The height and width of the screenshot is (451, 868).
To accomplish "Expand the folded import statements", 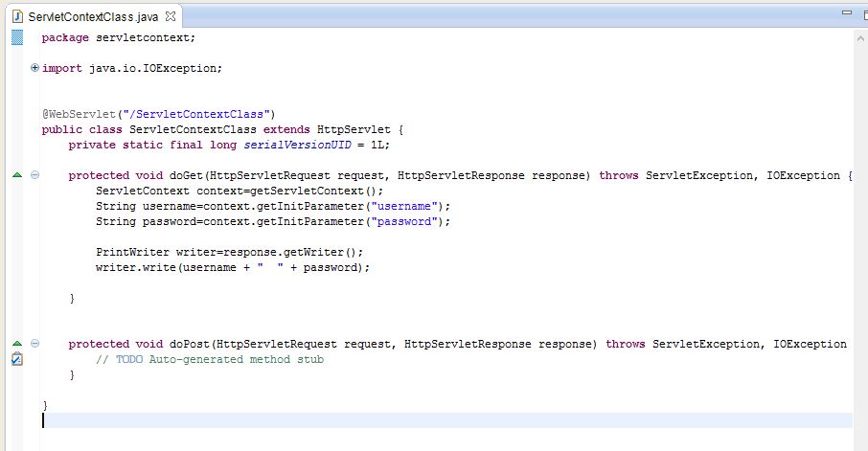I will pos(35,68).
